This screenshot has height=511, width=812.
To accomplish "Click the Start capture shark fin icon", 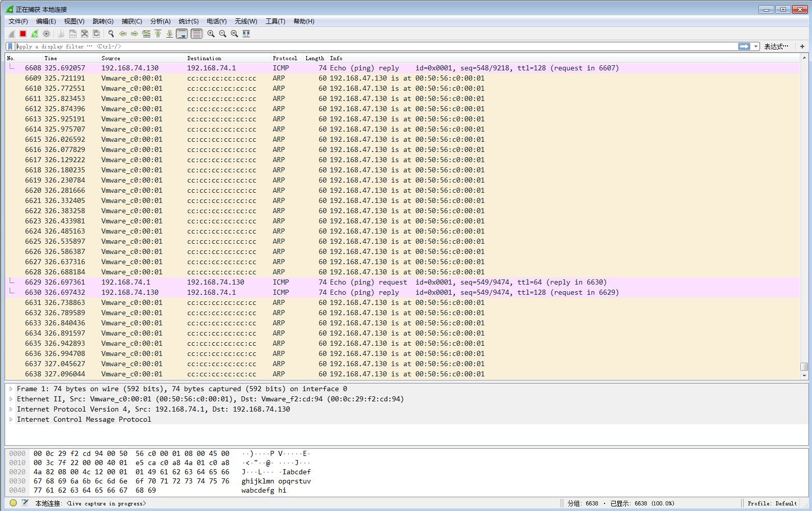I will coord(11,34).
